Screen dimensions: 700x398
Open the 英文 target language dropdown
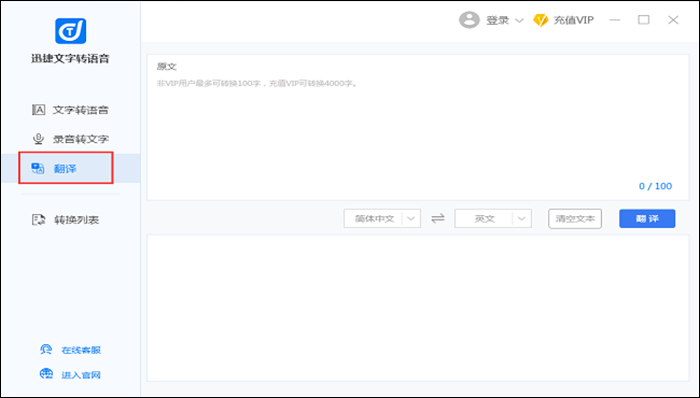tap(493, 219)
